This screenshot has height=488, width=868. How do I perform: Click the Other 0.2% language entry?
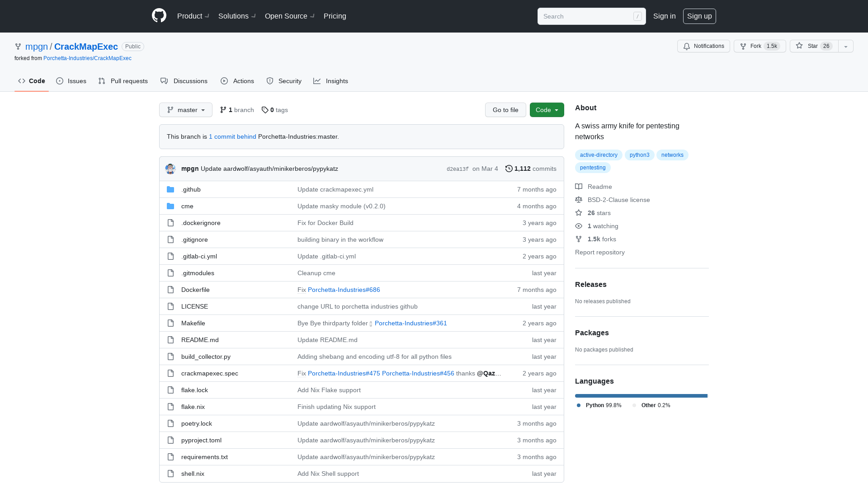(651, 405)
